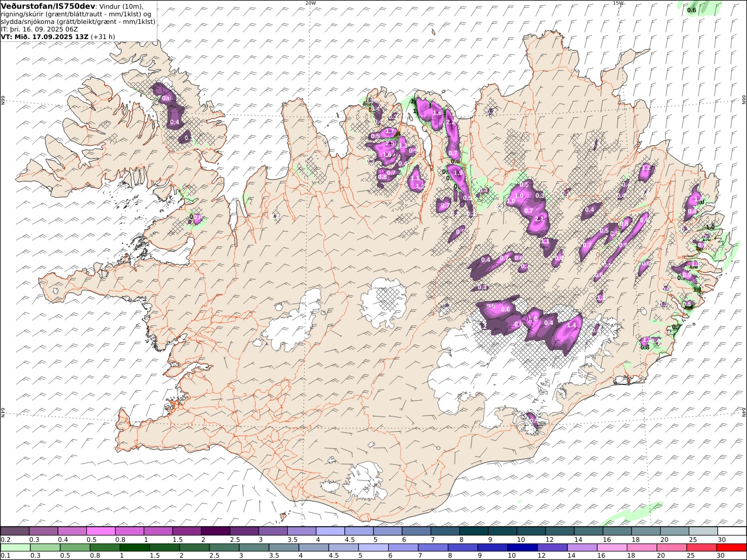Click the 2.1 precipitation value on the map
This screenshot has width=747, height=560.
(x=539, y=219)
